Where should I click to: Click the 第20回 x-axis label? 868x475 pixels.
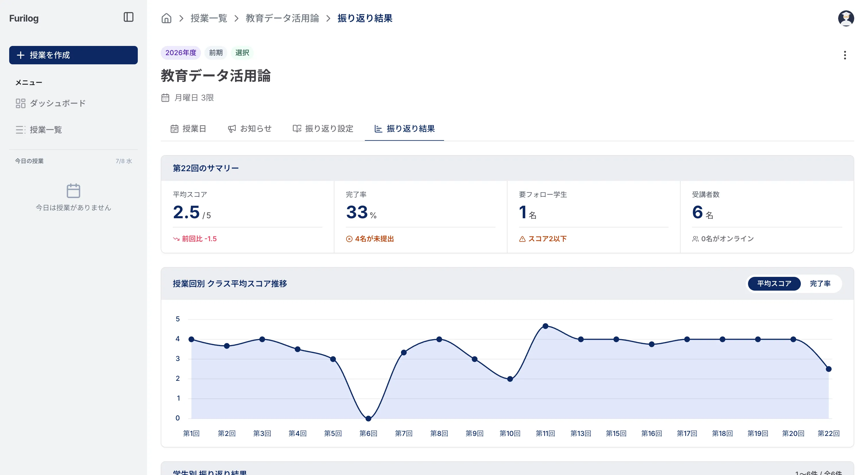coord(793,434)
